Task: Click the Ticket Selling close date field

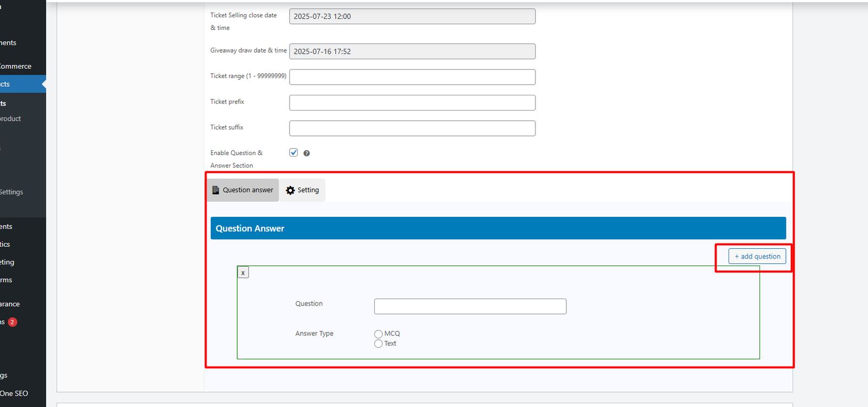Action: point(412,16)
